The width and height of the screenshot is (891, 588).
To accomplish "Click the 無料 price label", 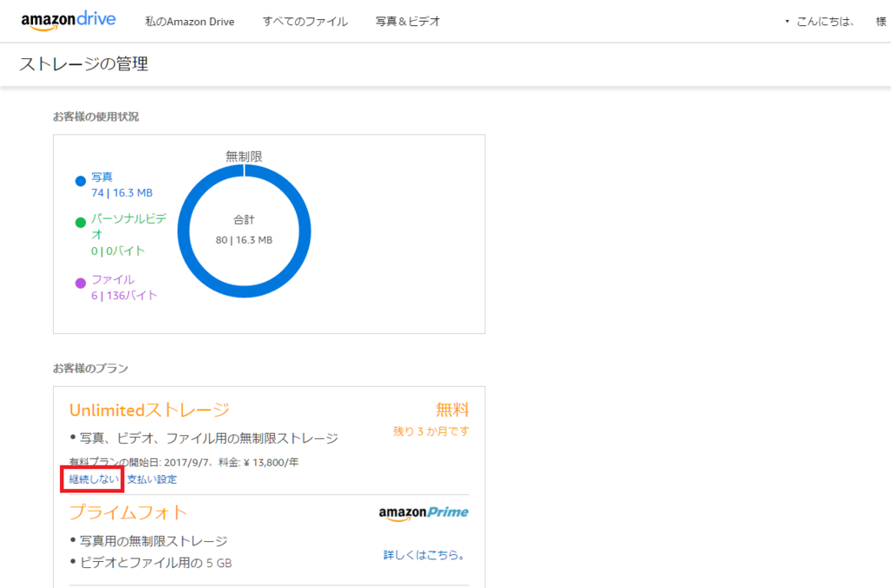I will (452, 410).
